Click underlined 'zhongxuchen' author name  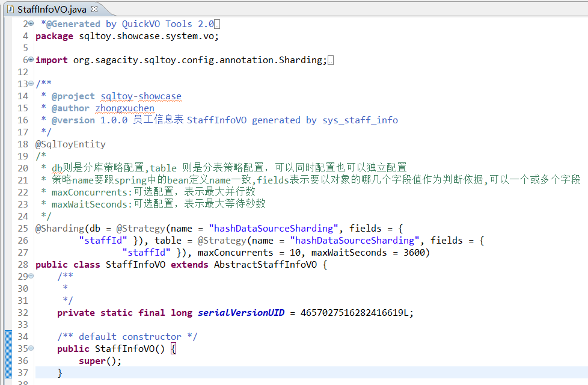(125, 108)
